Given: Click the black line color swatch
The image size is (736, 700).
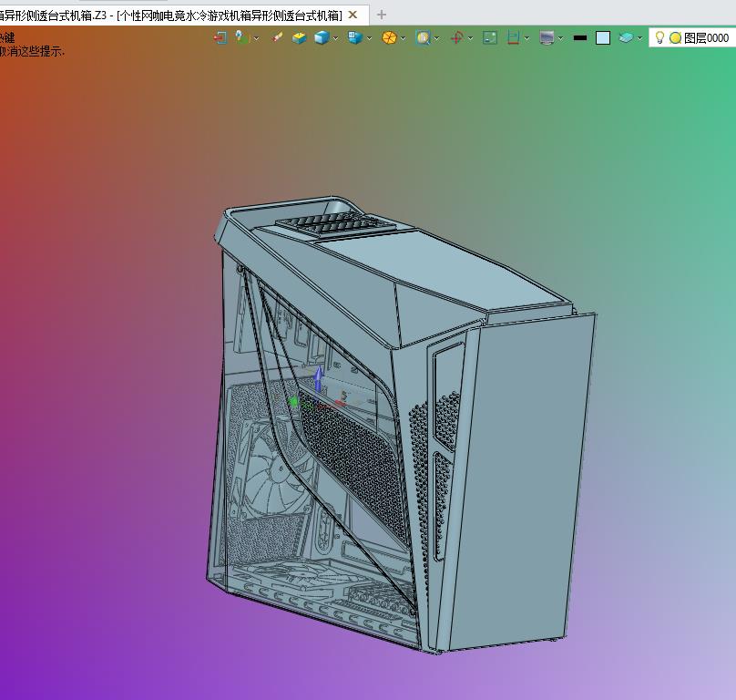Looking at the screenshot, I should [580, 38].
